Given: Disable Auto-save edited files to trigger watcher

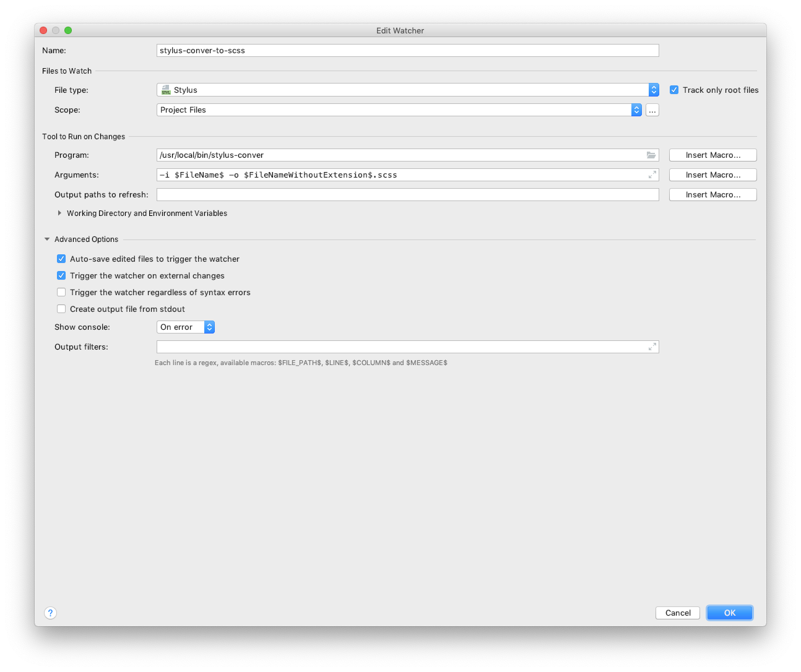Looking at the screenshot, I should (61, 259).
